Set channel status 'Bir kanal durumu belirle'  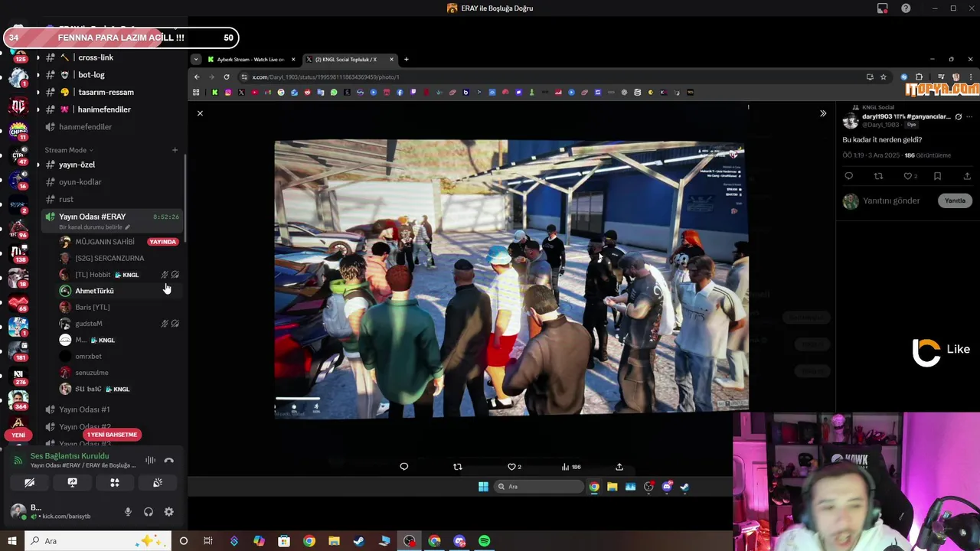click(x=94, y=227)
